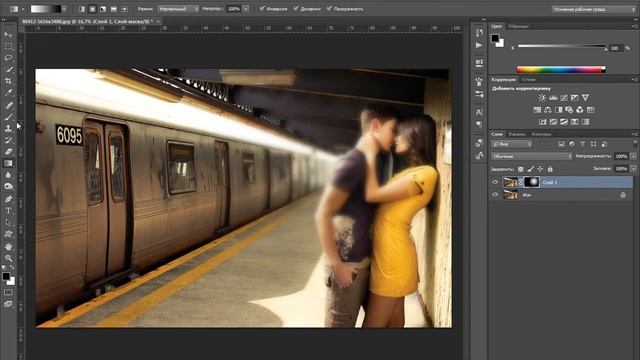Open the gradient picker dropdown arrow
Image resolution: width=640 pixels, height=360 pixels.
pos(64,9)
